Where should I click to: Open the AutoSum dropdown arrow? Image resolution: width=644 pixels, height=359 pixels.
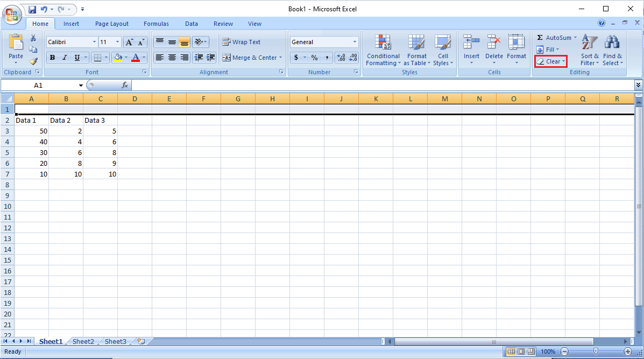click(576, 37)
